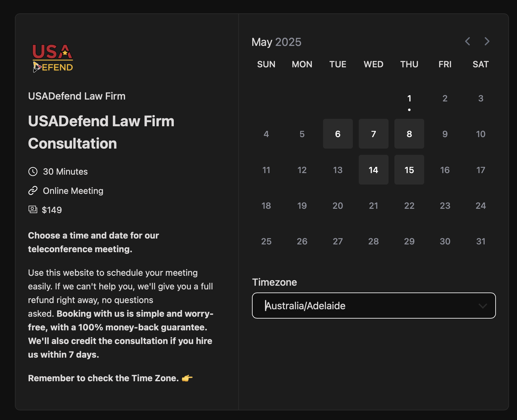This screenshot has height=420, width=517.
Task: Click disabled date 31
Action: 481,241
